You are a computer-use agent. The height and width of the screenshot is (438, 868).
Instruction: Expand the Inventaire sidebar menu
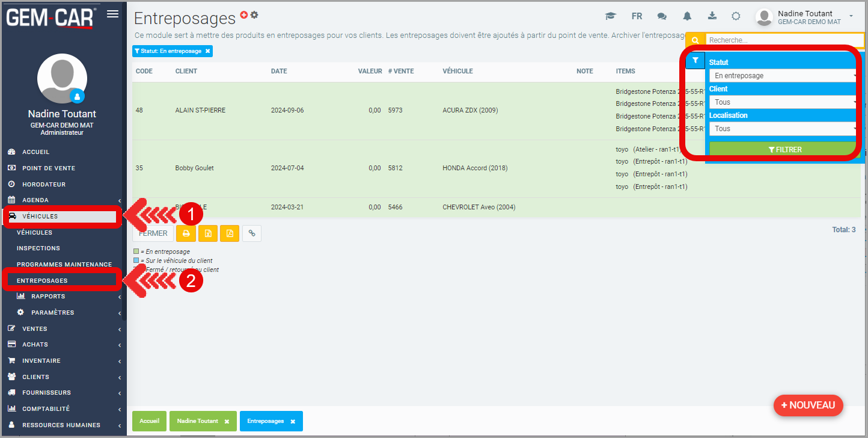click(63, 361)
